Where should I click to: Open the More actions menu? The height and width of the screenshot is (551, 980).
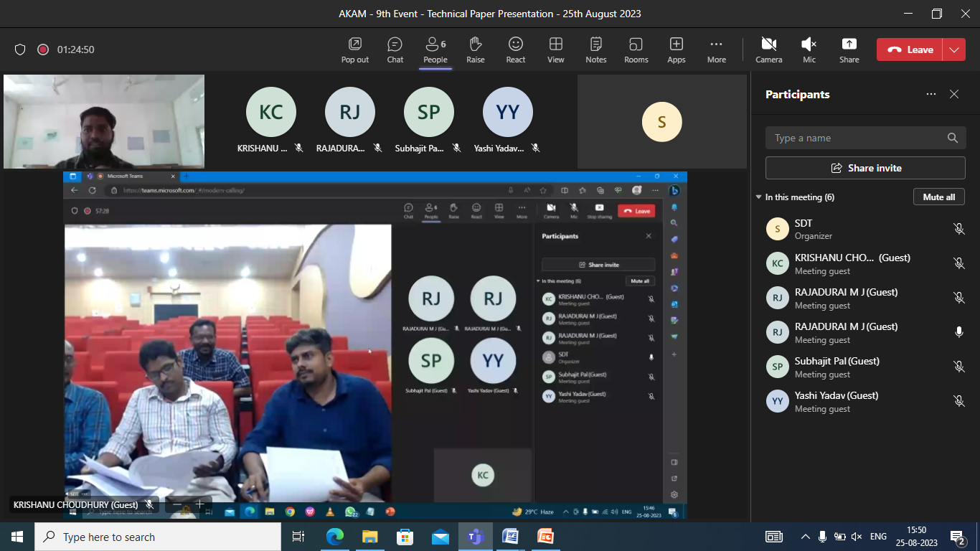[716, 50]
